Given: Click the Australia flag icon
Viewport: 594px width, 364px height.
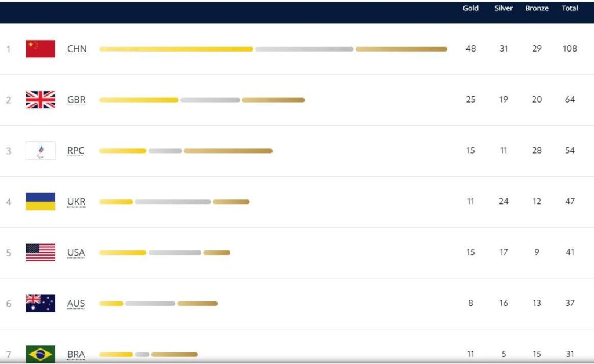Looking at the screenshot, I should pyautogui.click(x=40, y=304).
